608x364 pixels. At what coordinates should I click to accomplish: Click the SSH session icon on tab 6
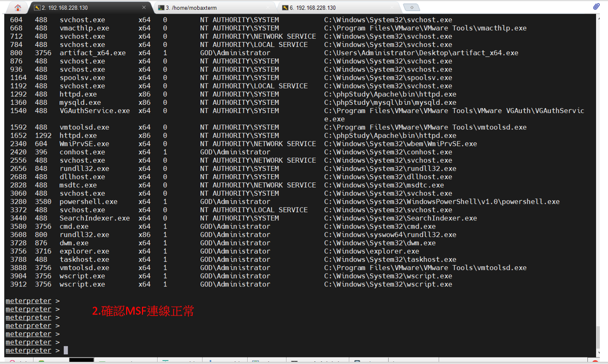(x=285, y=8)
